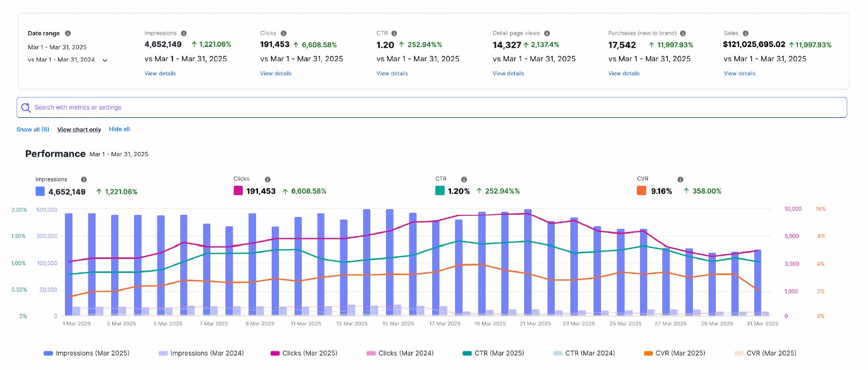This screenshot has width=868, height=370.
Task: Click the 17,542 purchases value
Action: tap(622, 45)
